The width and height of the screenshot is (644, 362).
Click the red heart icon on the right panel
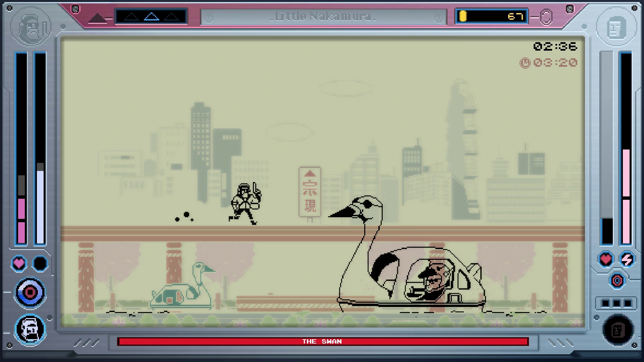(x=606, y=259)
